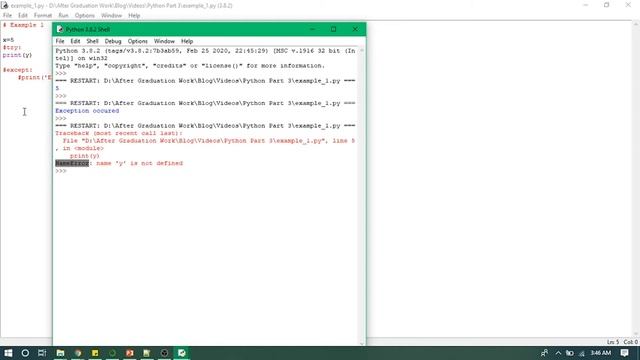Open the Edit menu in the example_1.py editor window

(x=22, y=16)
